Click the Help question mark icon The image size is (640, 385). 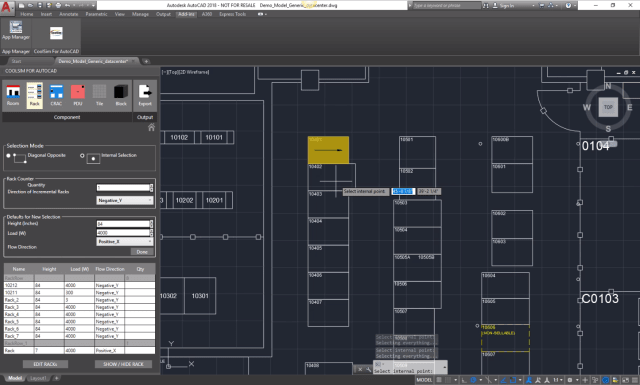569,5
